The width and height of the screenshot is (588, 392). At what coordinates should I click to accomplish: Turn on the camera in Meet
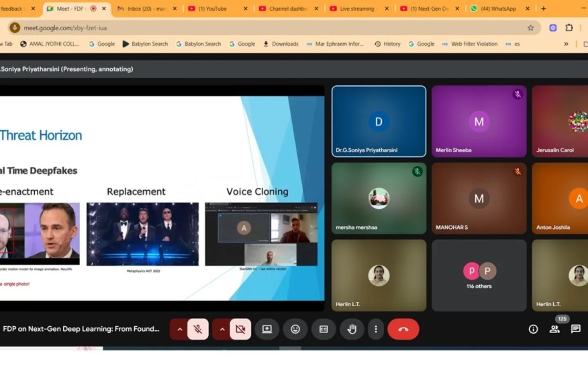pos(241,329)
